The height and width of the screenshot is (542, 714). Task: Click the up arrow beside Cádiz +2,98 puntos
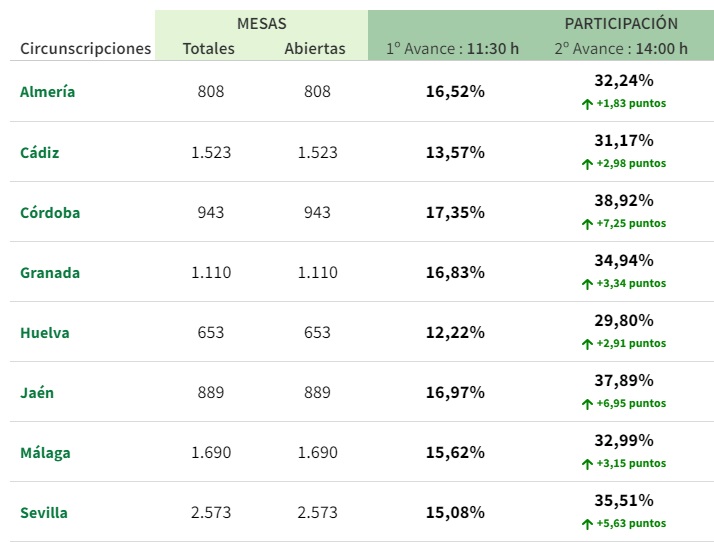(587, 164)
